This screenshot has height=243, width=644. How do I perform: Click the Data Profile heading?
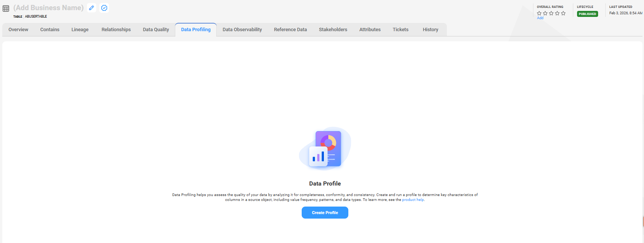[325, 184]
